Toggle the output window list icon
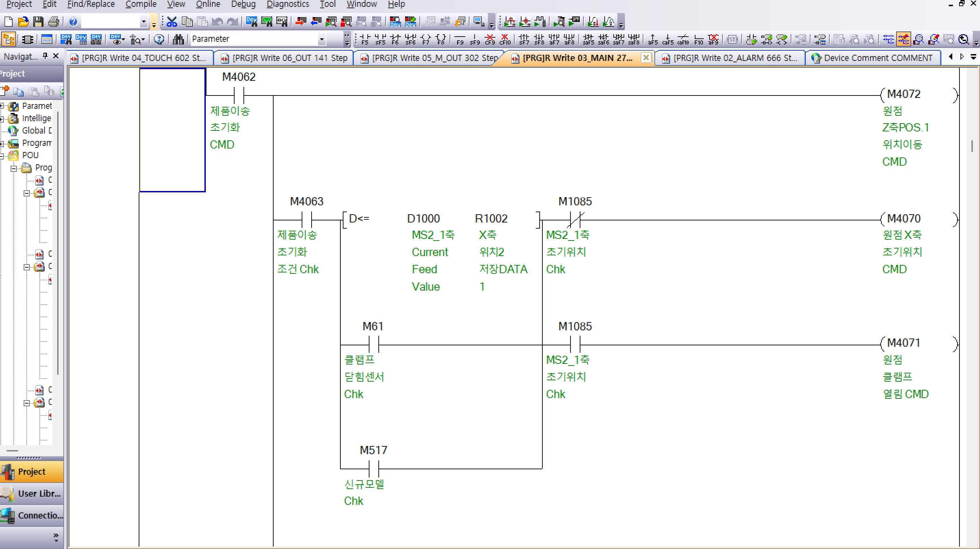Image resolution: width=980 pixels, height=549 pixels. pos(47,39)
